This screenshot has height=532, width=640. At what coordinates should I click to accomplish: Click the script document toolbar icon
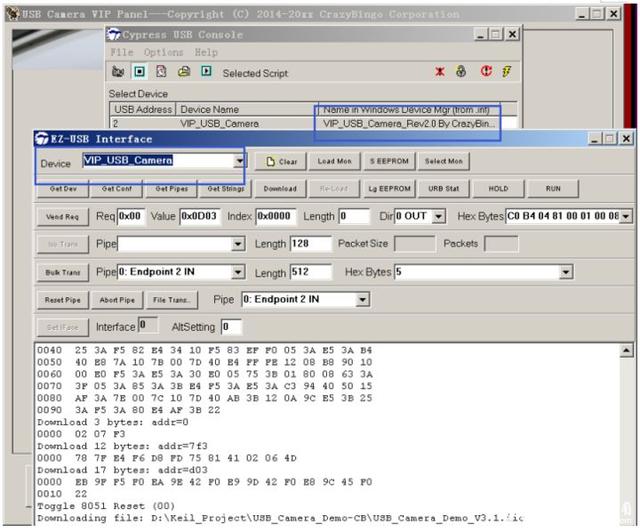[x=162, y=72]
